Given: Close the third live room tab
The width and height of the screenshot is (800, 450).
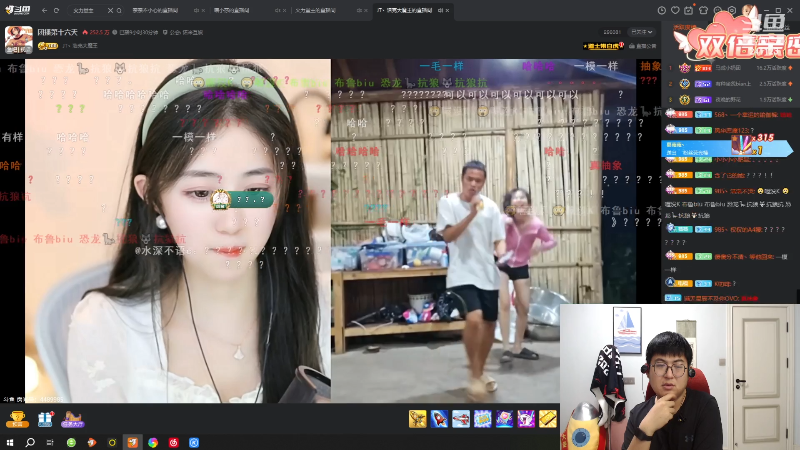Looking at the screenshot, I should [x=366, y=10].
